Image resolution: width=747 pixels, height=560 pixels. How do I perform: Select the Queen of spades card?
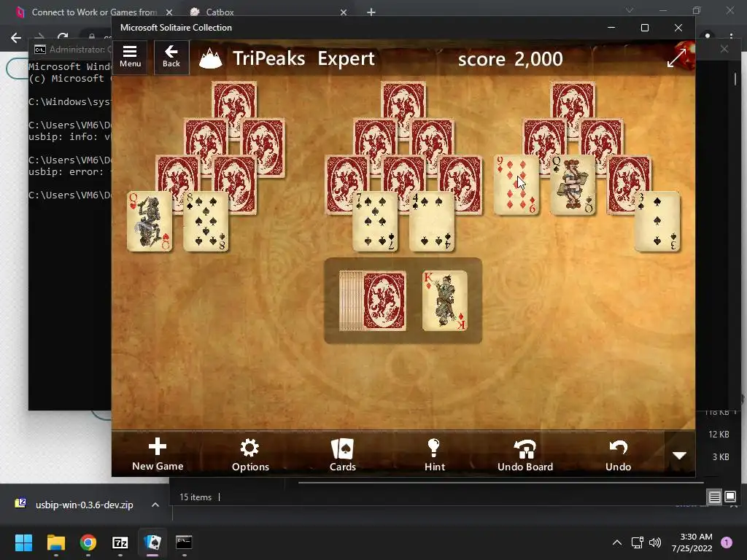573,184
